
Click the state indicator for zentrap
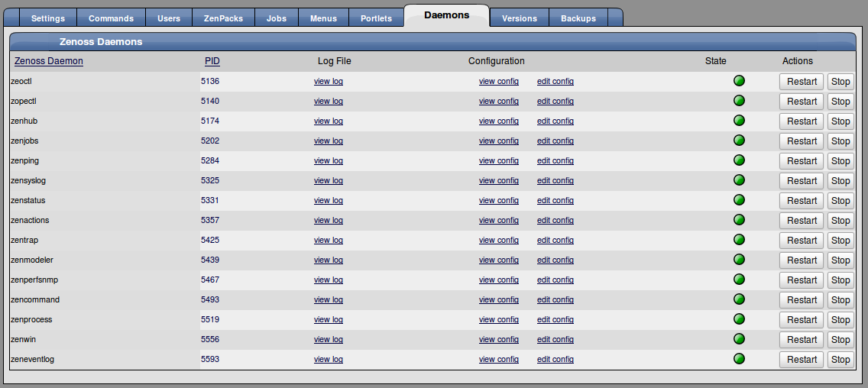(x=739, y=240)
